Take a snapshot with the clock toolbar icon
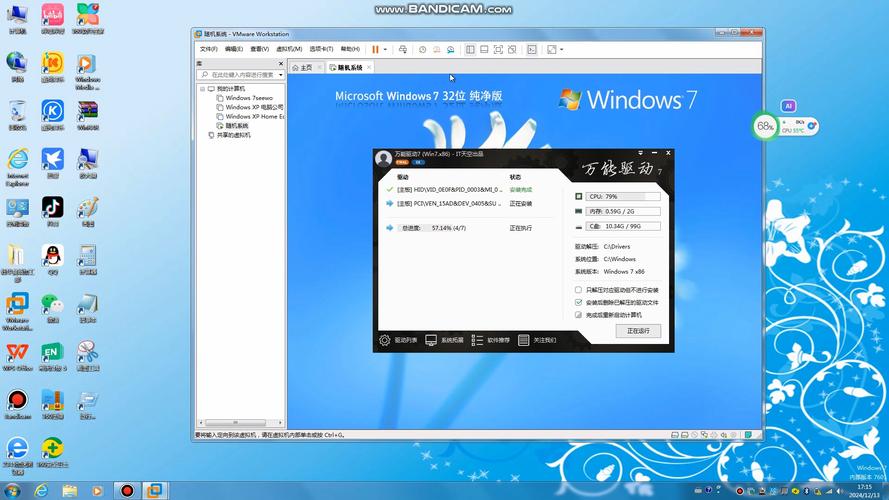The height and width of the screenshot is (500, 889). coord(422,50)
